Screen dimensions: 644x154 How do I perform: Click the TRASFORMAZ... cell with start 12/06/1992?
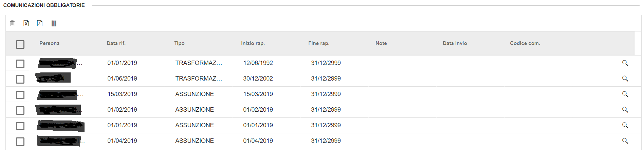click(199, 63)
